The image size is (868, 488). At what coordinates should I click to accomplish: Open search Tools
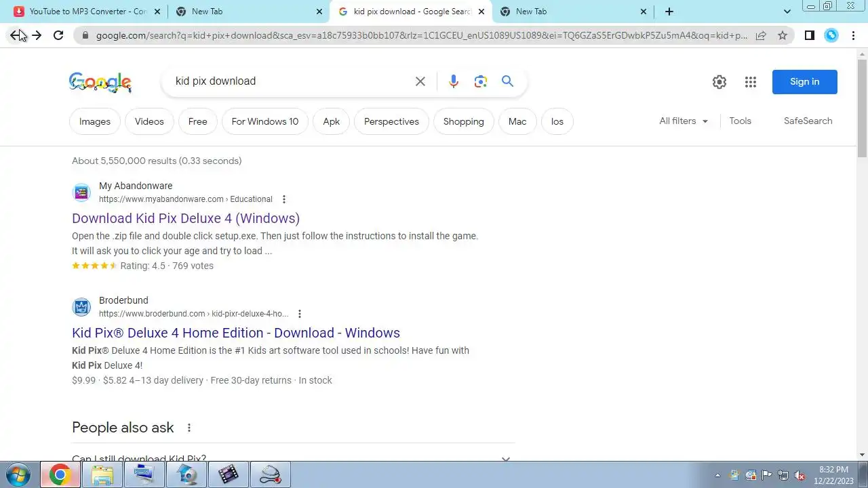point(740,121)
